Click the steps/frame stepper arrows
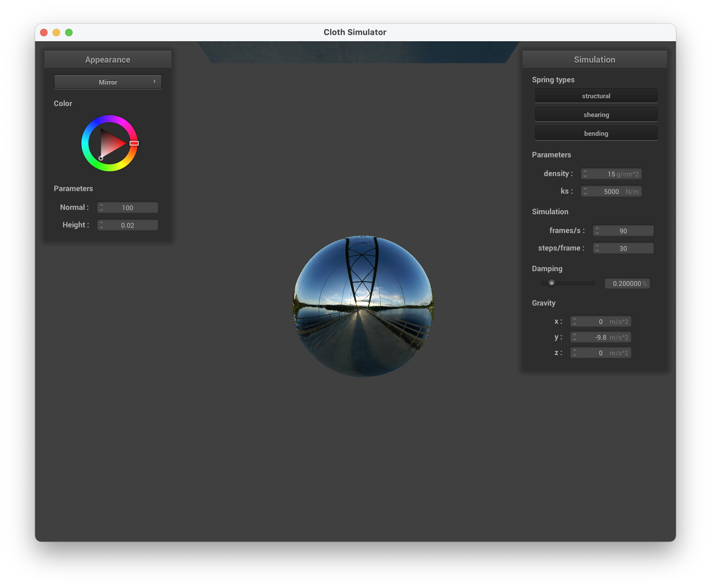This screenshot has width=711, height=588. click(597, 248)
